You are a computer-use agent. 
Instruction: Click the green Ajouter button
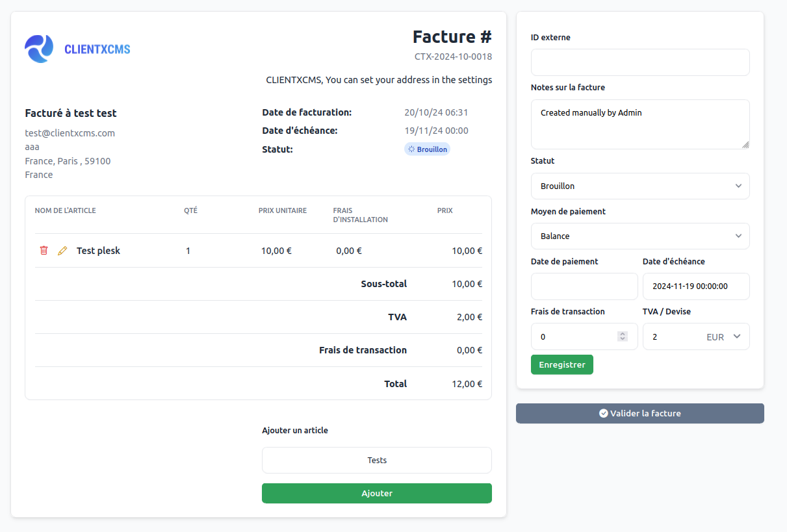376,493
